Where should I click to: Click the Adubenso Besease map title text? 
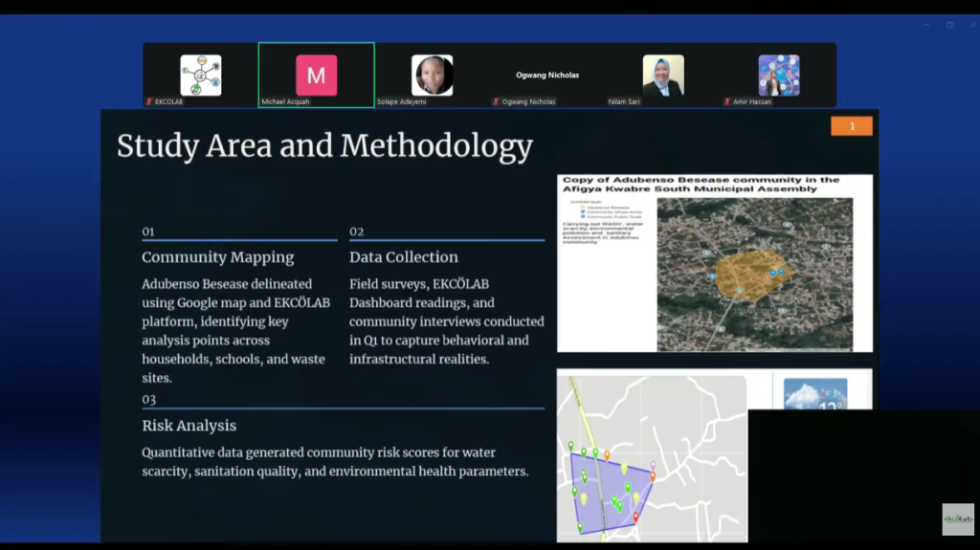tap(701, 184)
